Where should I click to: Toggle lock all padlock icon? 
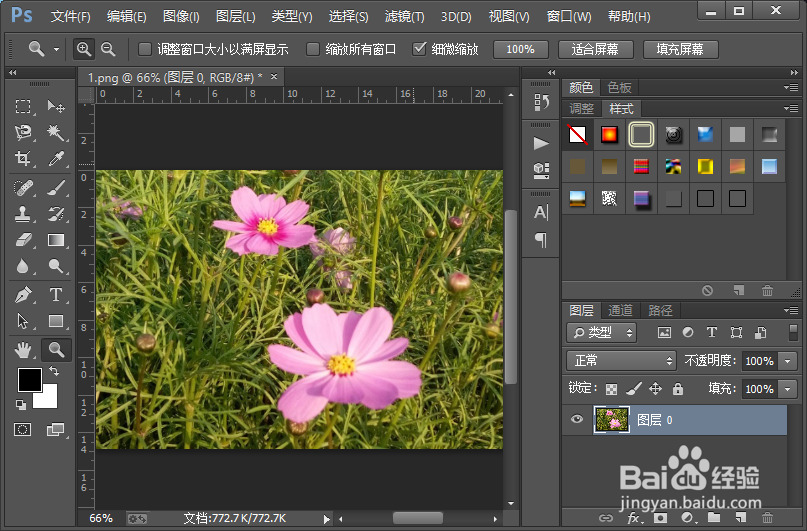[678, 389]
